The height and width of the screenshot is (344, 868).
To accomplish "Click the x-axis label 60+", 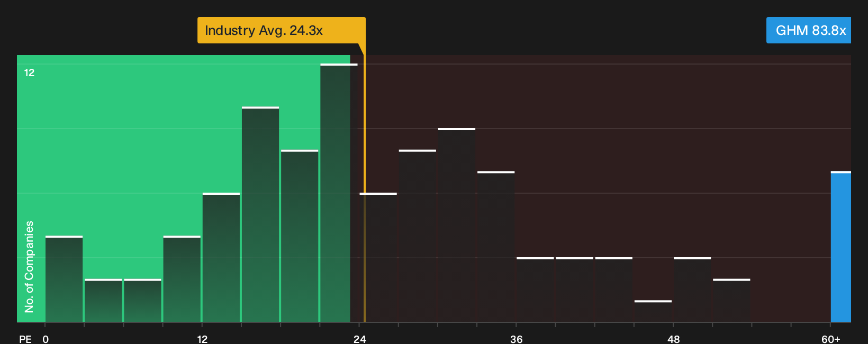I will 831,339.
